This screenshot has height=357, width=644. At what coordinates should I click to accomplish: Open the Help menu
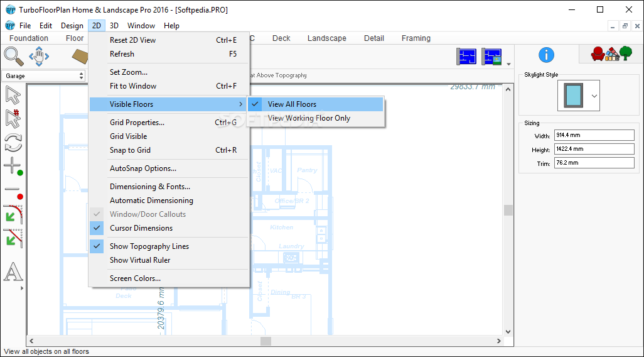point(171,26)
